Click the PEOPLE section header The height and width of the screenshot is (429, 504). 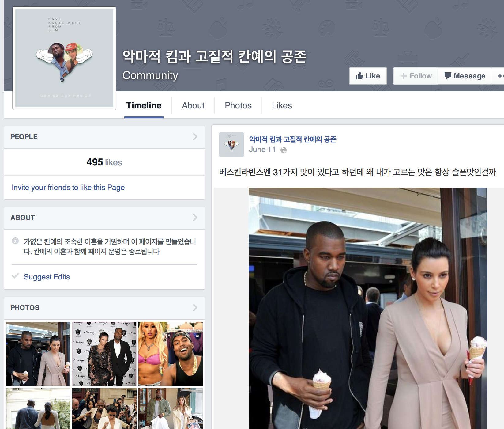coord(104,137)
